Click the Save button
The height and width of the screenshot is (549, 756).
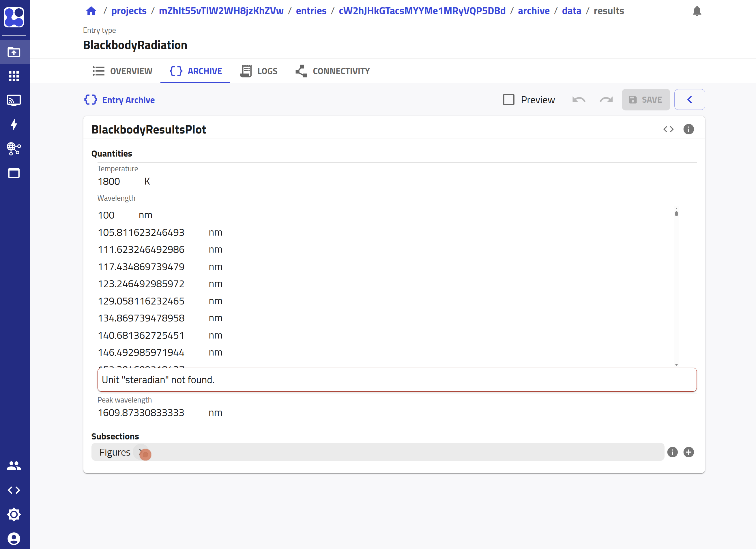[x=646, y=99]
